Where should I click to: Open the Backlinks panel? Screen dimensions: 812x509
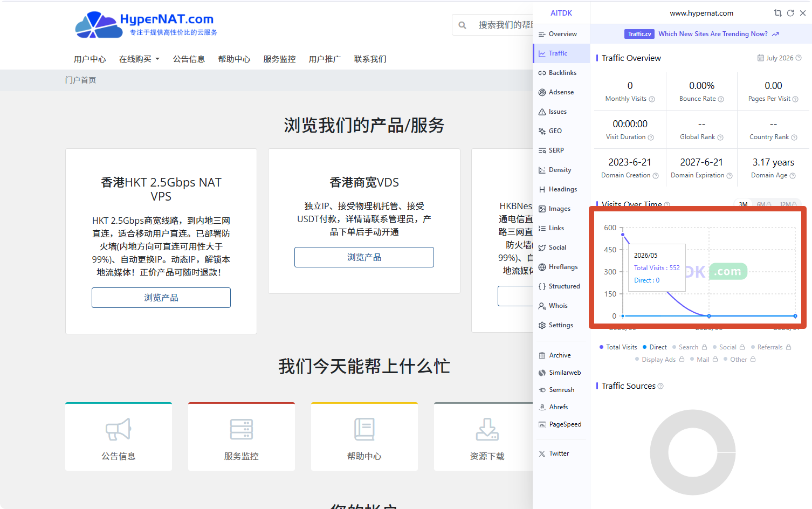[x=561, y=73]
